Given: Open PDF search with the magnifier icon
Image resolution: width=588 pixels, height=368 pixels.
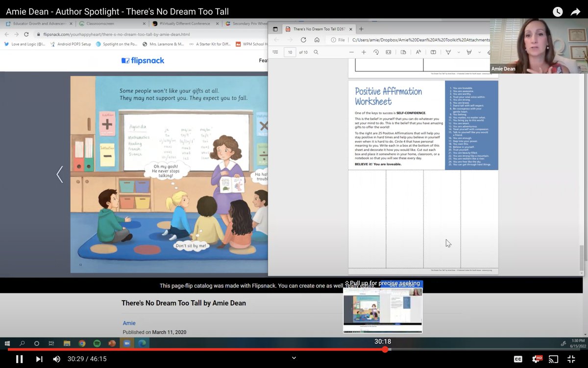Looking at the screenshot, I should pyautogui.click(x=316, y=52).
